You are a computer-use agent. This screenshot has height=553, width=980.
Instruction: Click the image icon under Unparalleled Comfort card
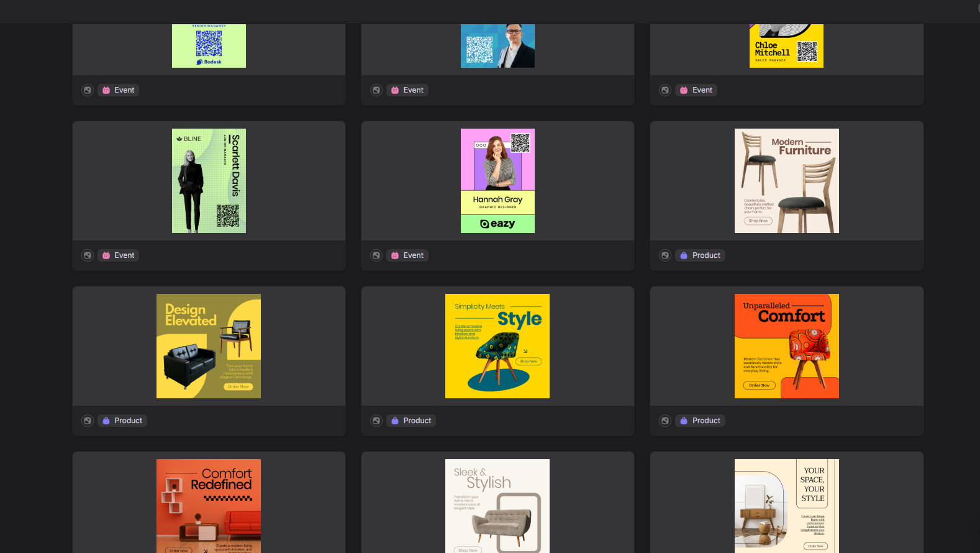tap(665, 421)
